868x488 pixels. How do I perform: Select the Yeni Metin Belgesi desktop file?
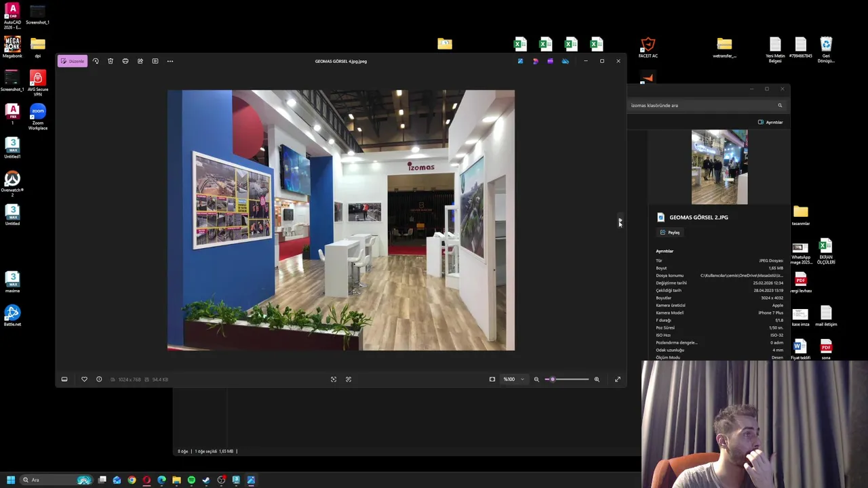tap(775, 49)
